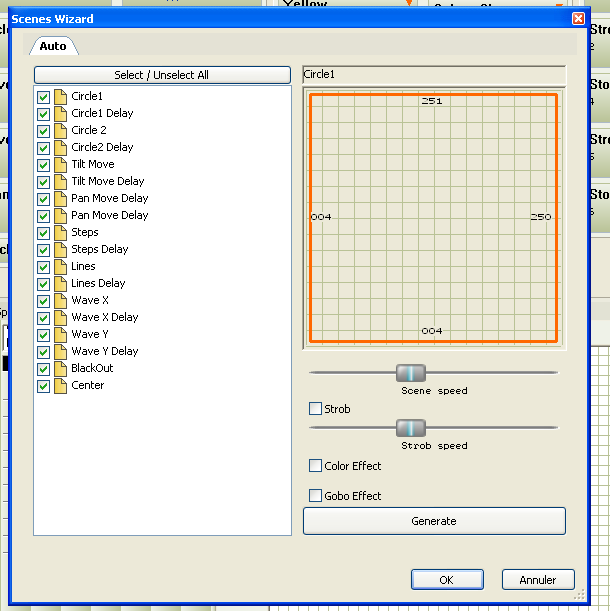Uncheck the Circle1 Delay checkbox
This screenshot has width=610, height=611.
(44, 114)
